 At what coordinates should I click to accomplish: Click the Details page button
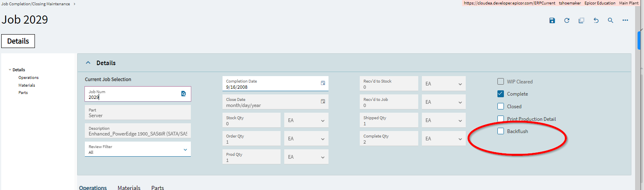click(x=18, y=41)
